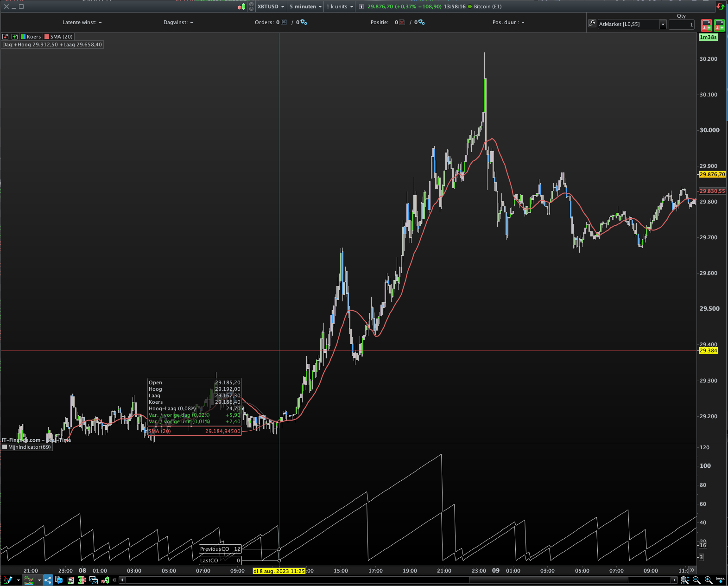The height and width of the screenshot is (586, 728).
Task: Open the green order book icon
Action: (82, 580)
